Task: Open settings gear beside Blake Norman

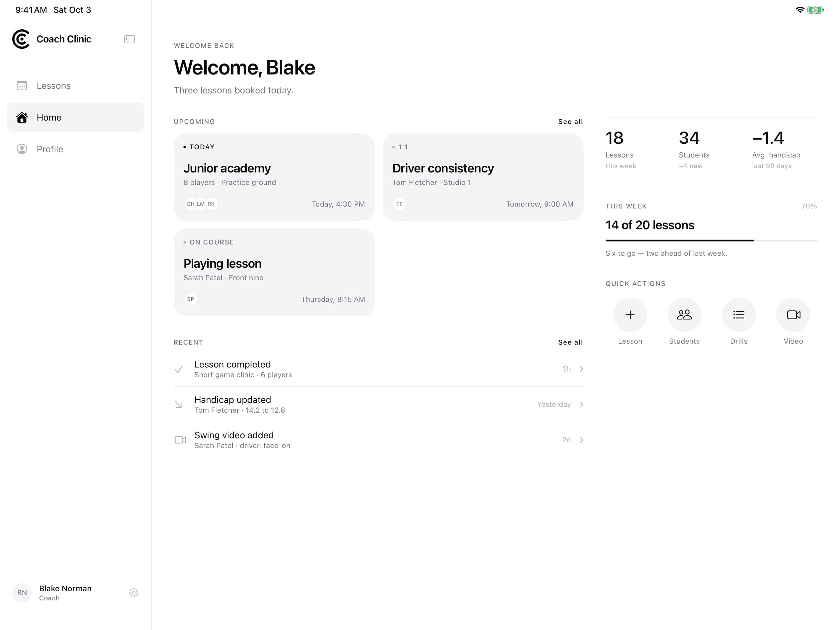Action: (134, 593)
